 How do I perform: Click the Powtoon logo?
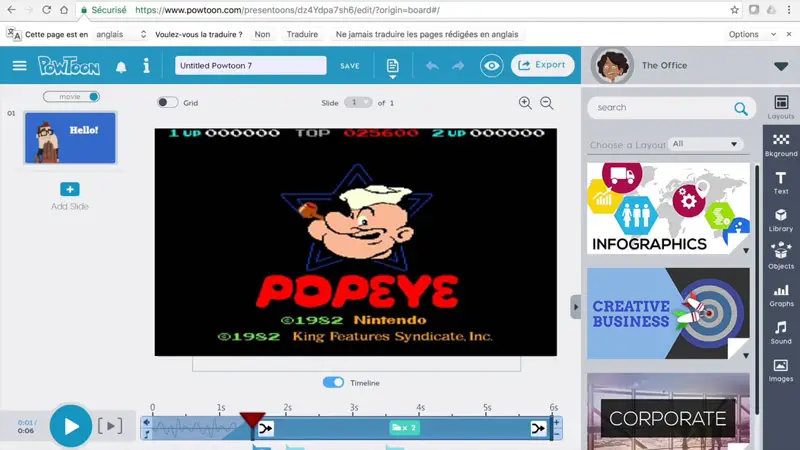(x=69, y=66)
